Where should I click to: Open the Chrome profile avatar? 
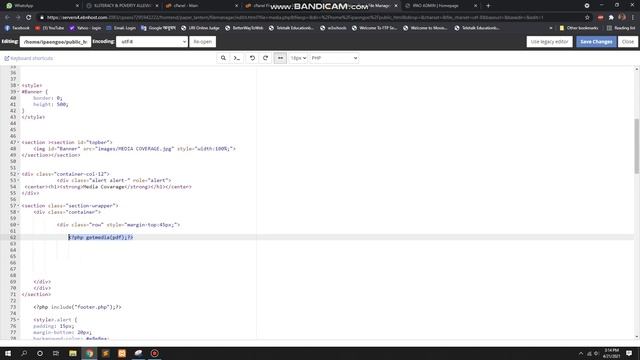[x=622, y=18]
